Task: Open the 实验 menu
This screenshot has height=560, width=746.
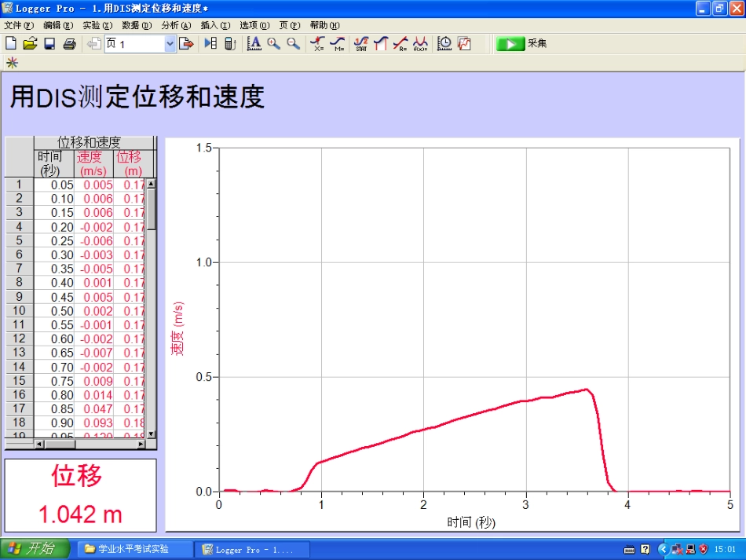Action: pos(97,25)
